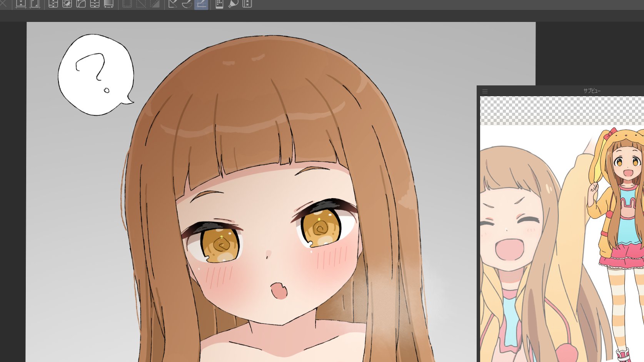644x362 pixels.
Task: Click the greyed dashed diagonal invert-selection icon
Action: (x=141, y=4)
